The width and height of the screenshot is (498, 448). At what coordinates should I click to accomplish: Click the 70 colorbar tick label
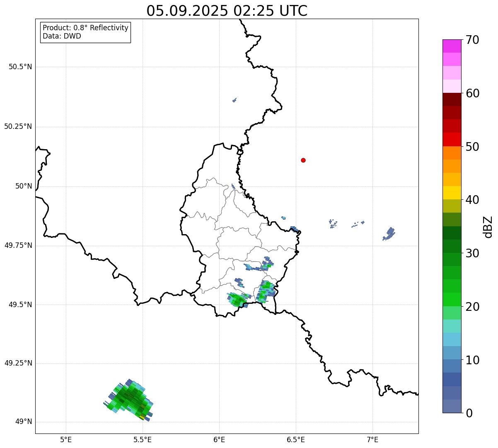tap(472, 40)
